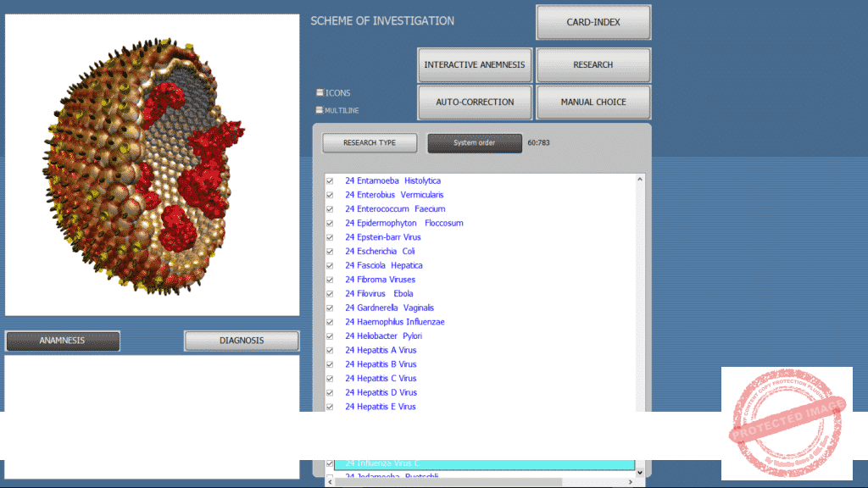This screenshot has width=868, height=488.
Task: Enable the ICONS checkbox
Action: [x=320, y=93]
